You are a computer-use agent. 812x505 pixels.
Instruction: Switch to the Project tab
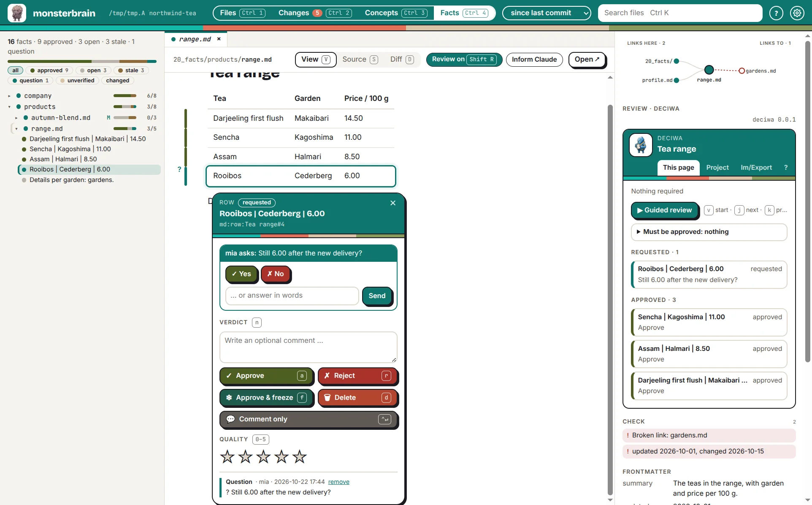tap(717, 168)
